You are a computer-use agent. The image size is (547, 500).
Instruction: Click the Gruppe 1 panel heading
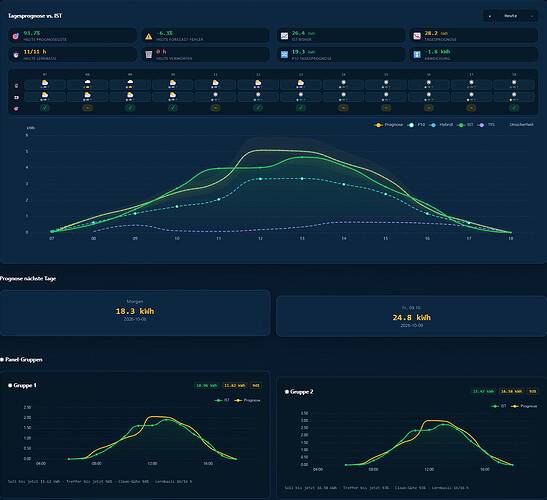pos(22,385)
